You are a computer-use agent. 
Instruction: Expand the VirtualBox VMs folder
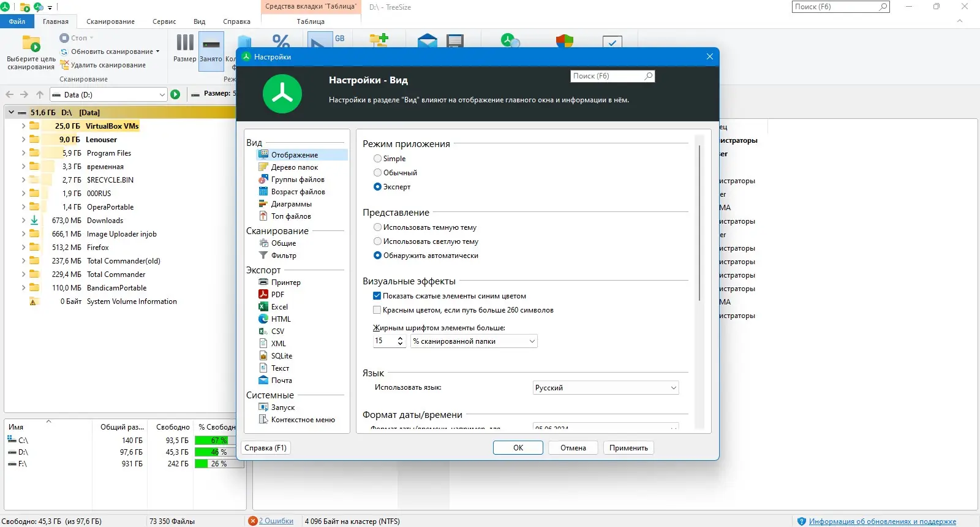click(23, 126)
